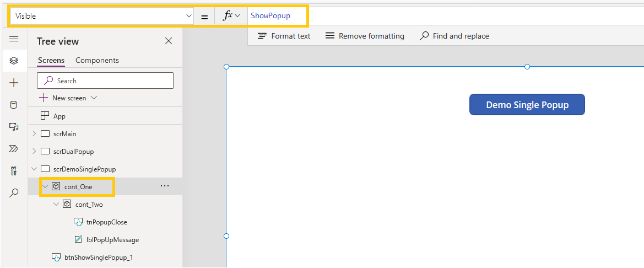Click the Search magnifier icon in left rail
The width and height of the screenshot is (644, 268).
[x=14, y=192]
